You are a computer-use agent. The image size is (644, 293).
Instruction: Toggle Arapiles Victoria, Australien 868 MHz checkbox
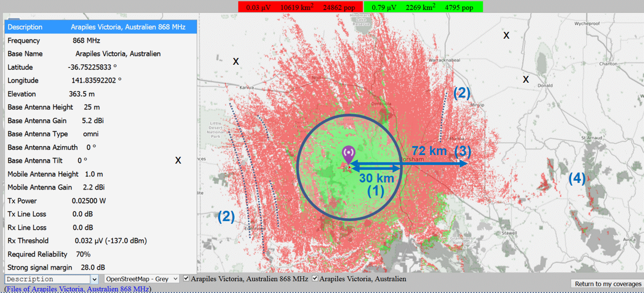(186, 278)
